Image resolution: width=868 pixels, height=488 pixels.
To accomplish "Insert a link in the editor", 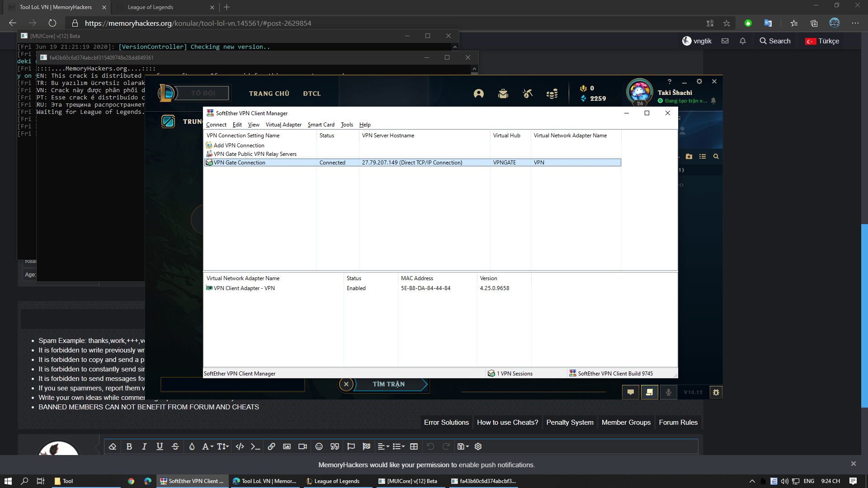I will tap(271, 446).
